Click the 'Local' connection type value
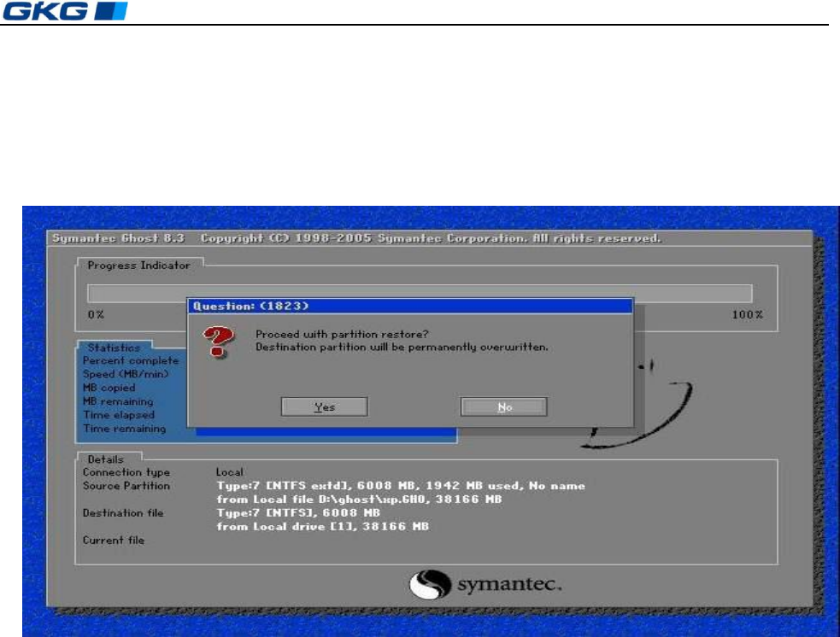Image resolution: width=840 pixels, height=637 pixels. point(229,472)
